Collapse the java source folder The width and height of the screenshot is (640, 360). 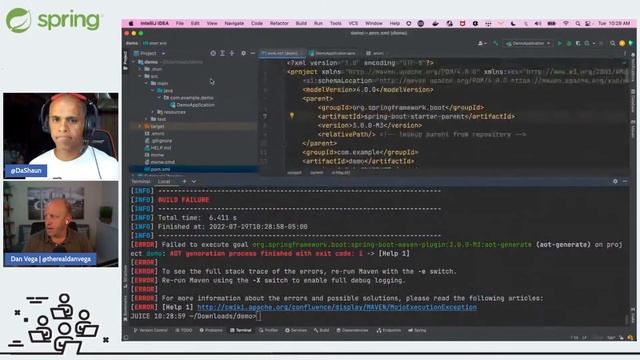153,91
